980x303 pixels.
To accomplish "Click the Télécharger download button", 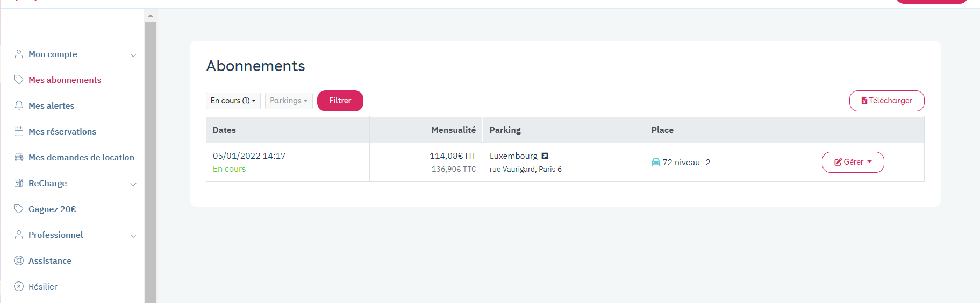I will coord(886,101).
